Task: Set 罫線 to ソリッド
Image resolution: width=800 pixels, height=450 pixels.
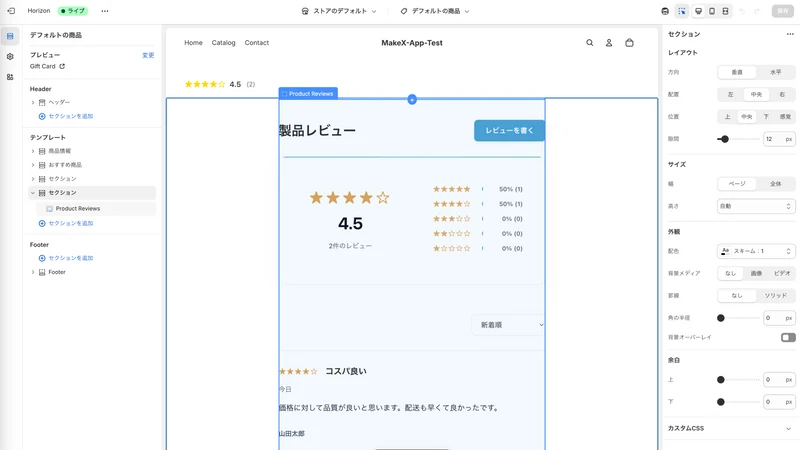Action: 776,295
